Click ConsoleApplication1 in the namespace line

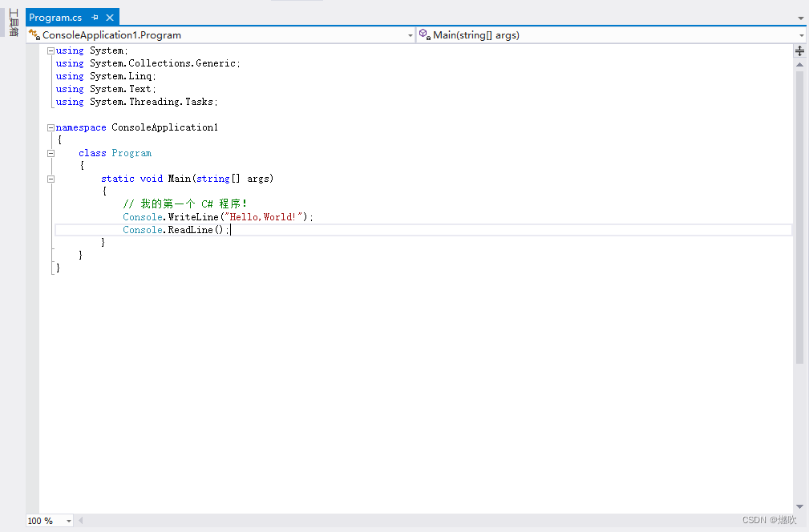coord(164,127)
